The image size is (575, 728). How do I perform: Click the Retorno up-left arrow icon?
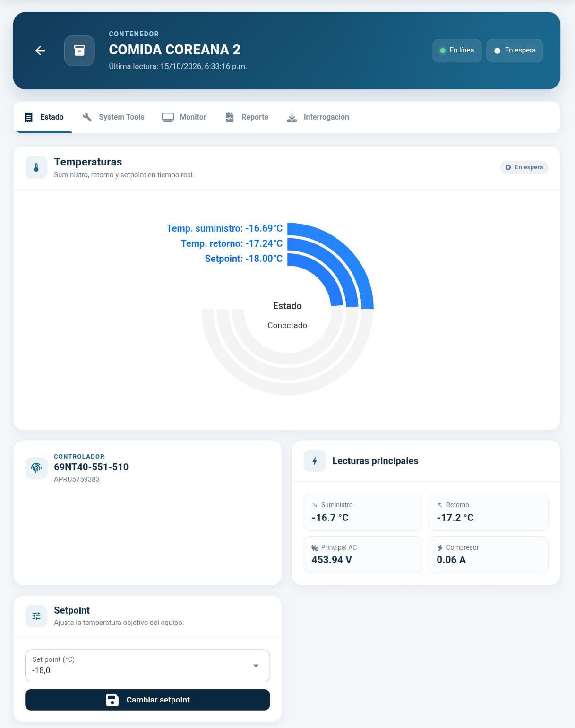pos(440,505)
